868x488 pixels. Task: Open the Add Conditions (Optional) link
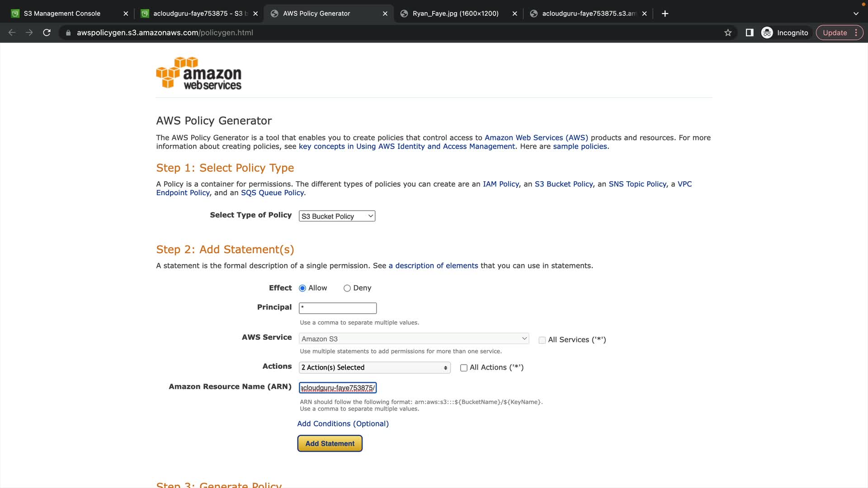pyautogui.click(x=343, y=424)
